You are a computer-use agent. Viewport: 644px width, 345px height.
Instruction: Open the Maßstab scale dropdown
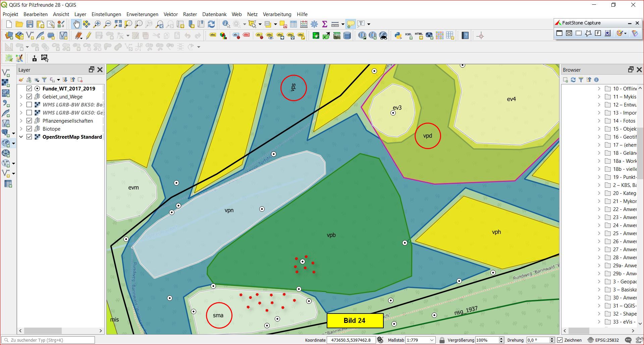(x=432, y=340)
